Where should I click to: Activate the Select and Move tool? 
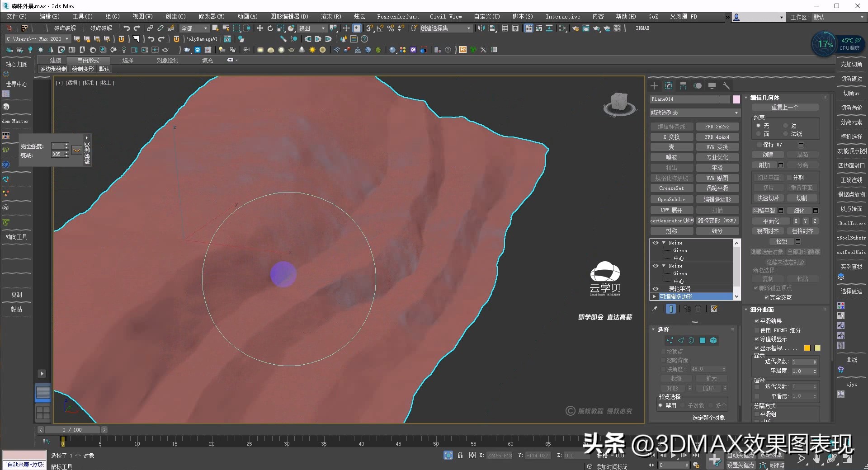click(260, 28)
